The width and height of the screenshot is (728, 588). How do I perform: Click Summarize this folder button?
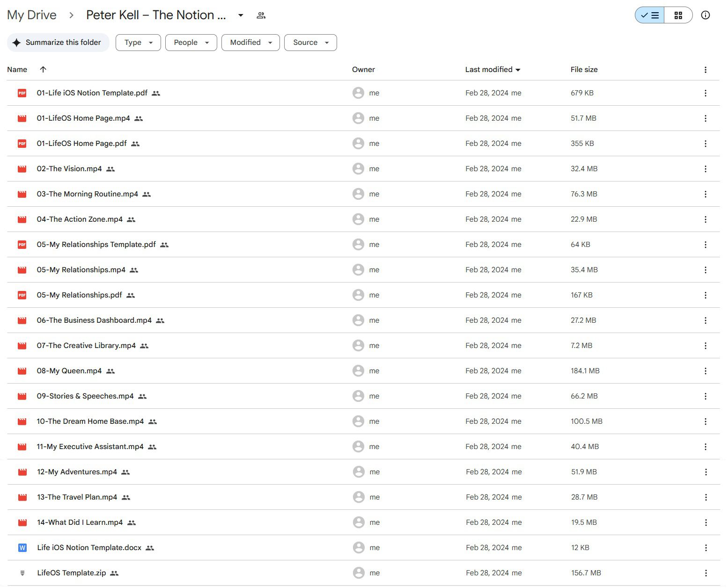58,43
